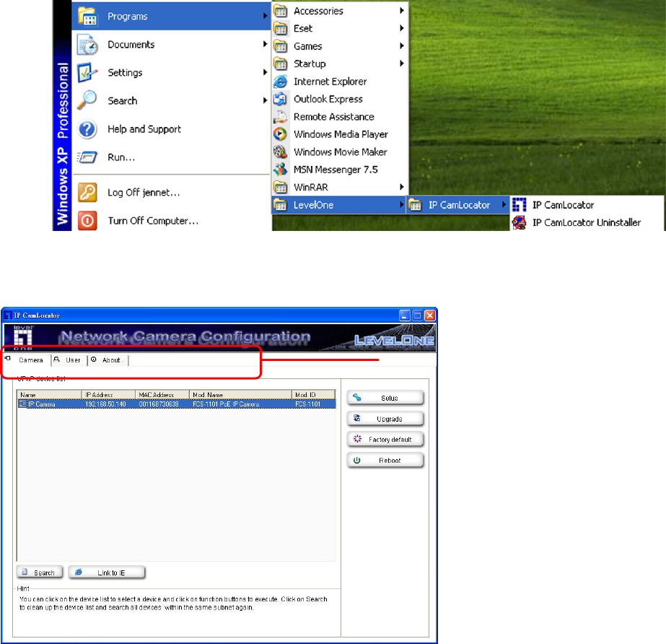Expand the LevelOne submenu arrow
Viewport: 666px width, 644px height.
[x=401, y=204]
